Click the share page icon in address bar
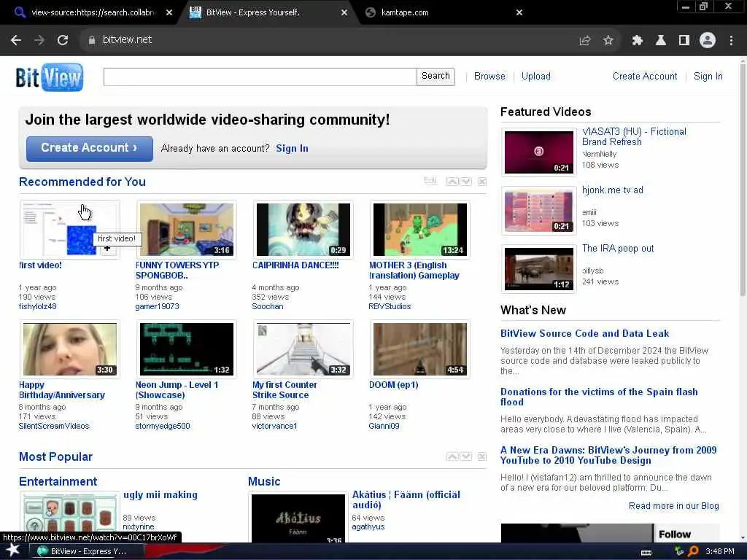The image size is (747, 560). [x=584, y=41]
